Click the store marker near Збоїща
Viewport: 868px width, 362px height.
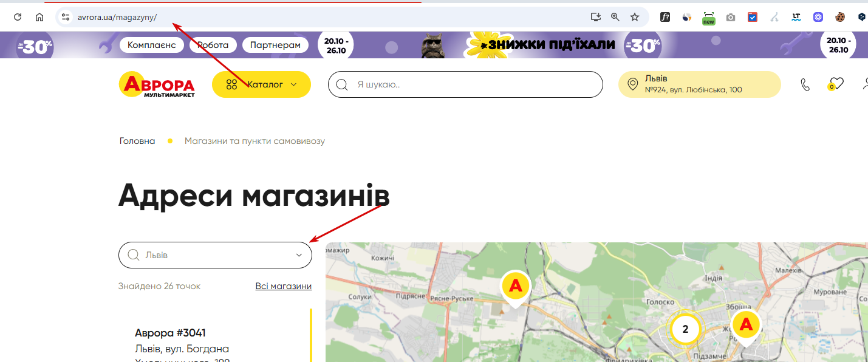(746, 326)
